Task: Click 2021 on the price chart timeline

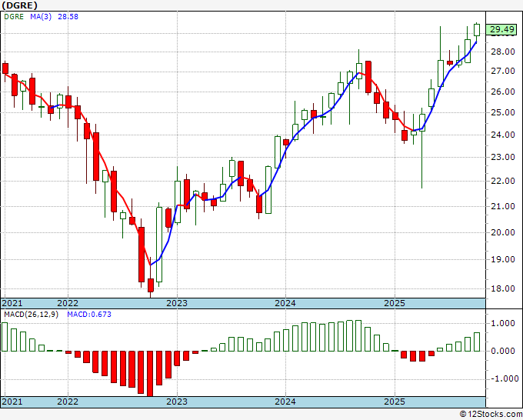Action: [12, 303]
